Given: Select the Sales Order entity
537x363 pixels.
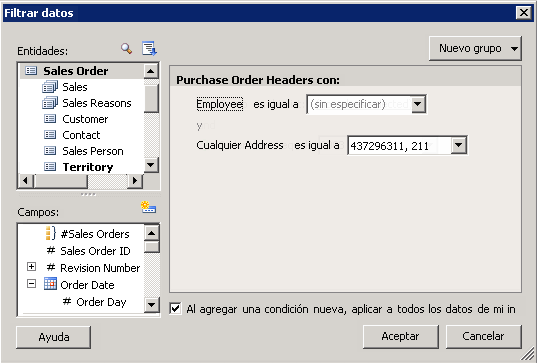Looking at the screenshot, I should [x=75, y=71].
